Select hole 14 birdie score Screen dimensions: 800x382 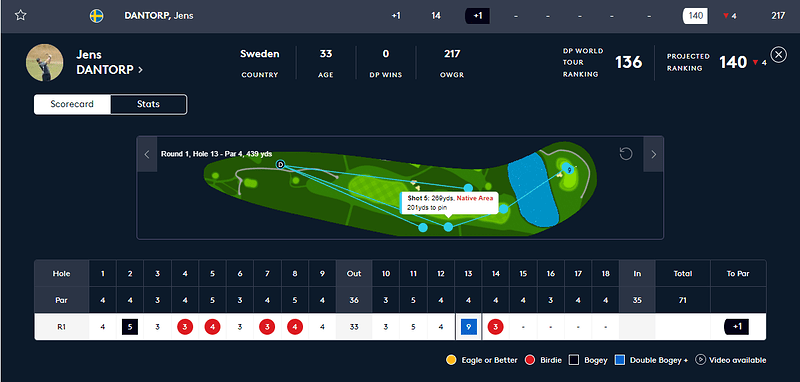coord(495,327)
